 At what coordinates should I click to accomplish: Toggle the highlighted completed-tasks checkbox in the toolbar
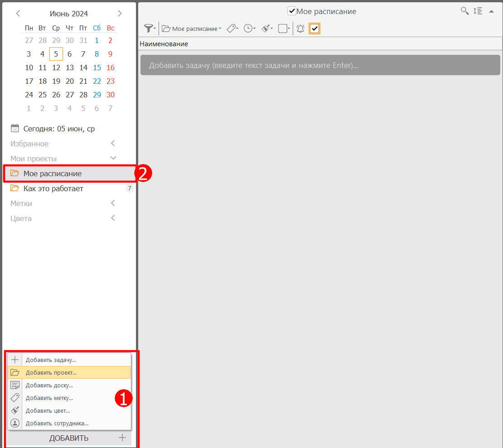[314, 29]
